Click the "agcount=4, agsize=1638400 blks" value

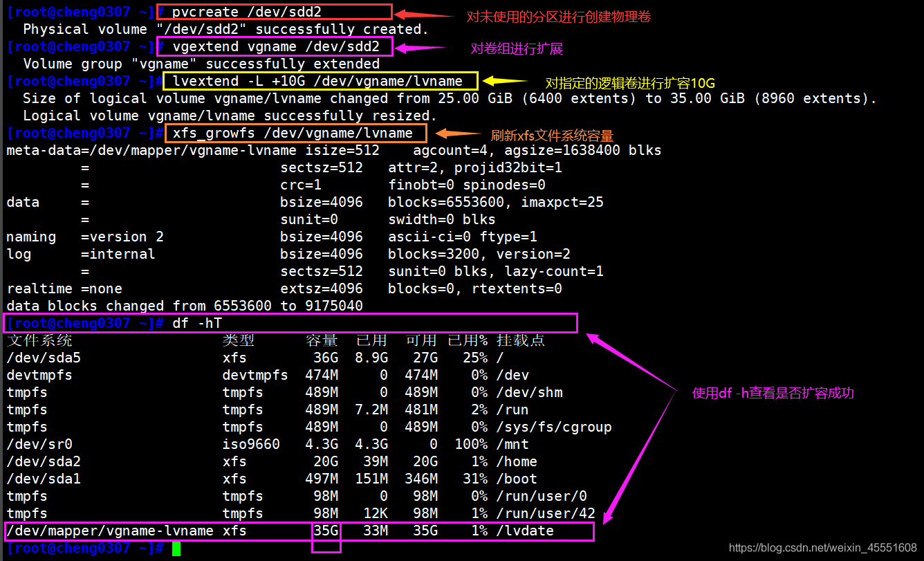point(537,150)
